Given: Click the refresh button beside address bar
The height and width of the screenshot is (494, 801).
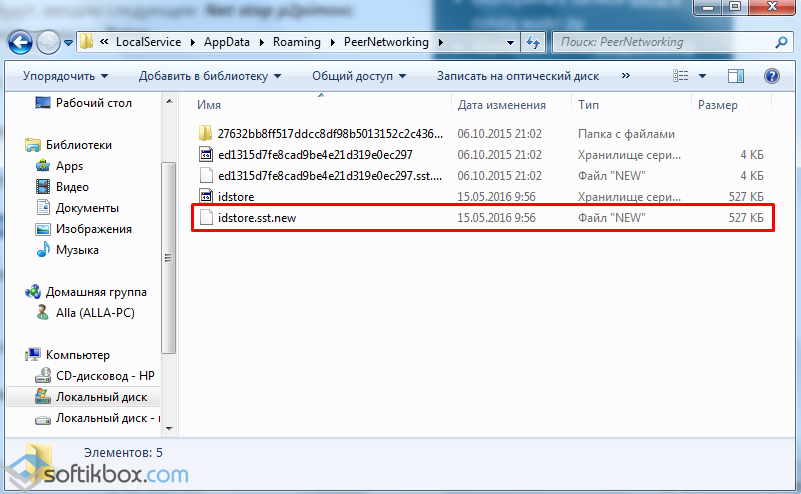Looking at the screenshot, I should tap(533, 42).
